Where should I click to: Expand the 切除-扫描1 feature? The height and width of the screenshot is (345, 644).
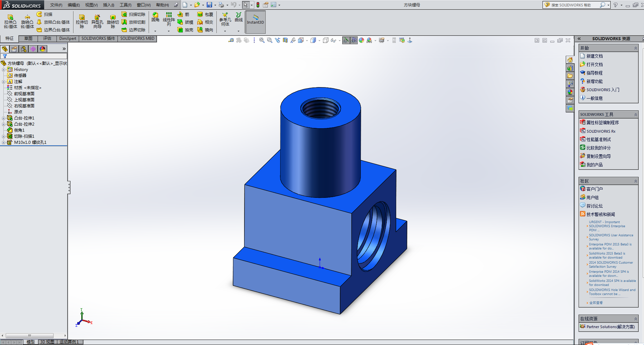tap(4, 136)
